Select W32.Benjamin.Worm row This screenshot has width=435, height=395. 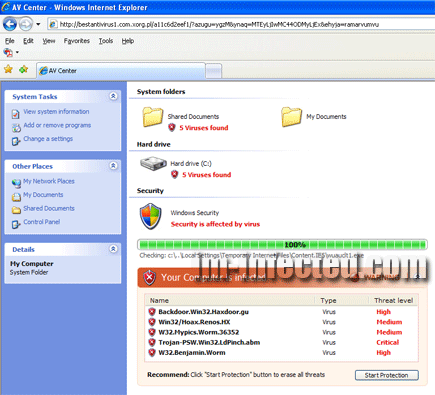281,352
